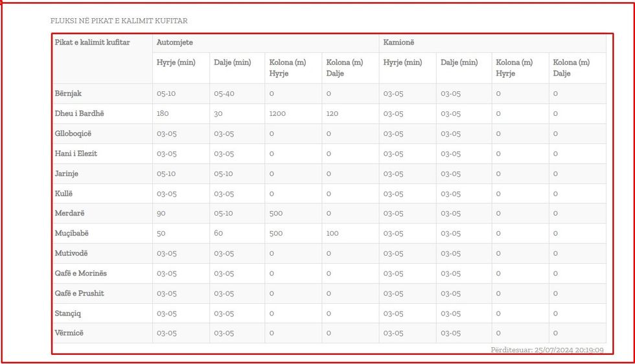635x364 pixels.
Task: Select the Hani i Elezit row label
Action: [x=76, y=154]
